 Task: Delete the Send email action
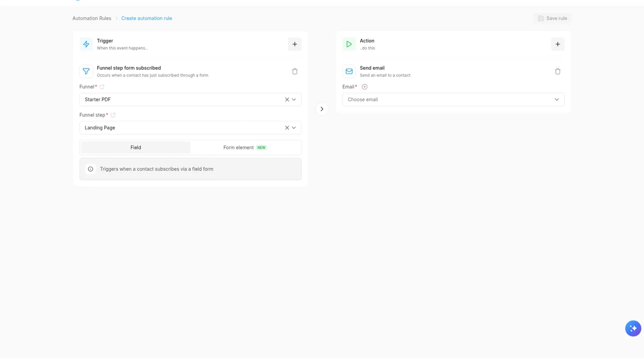click(557, 71)
